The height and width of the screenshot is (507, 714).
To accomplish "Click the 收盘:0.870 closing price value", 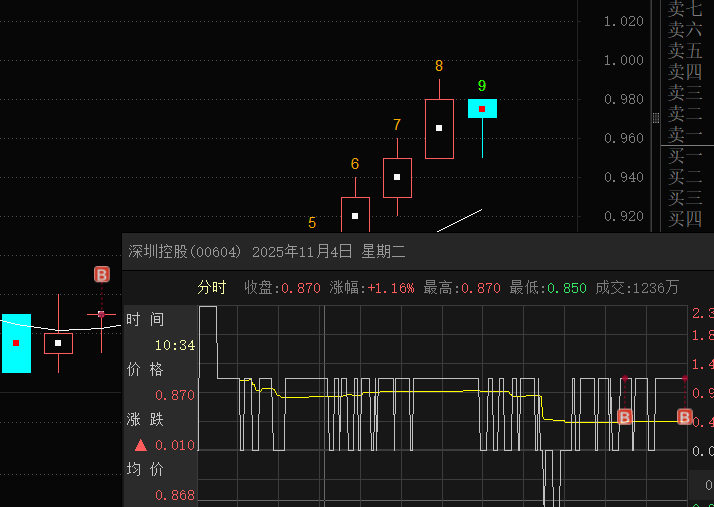I will (x=282, y=288).
